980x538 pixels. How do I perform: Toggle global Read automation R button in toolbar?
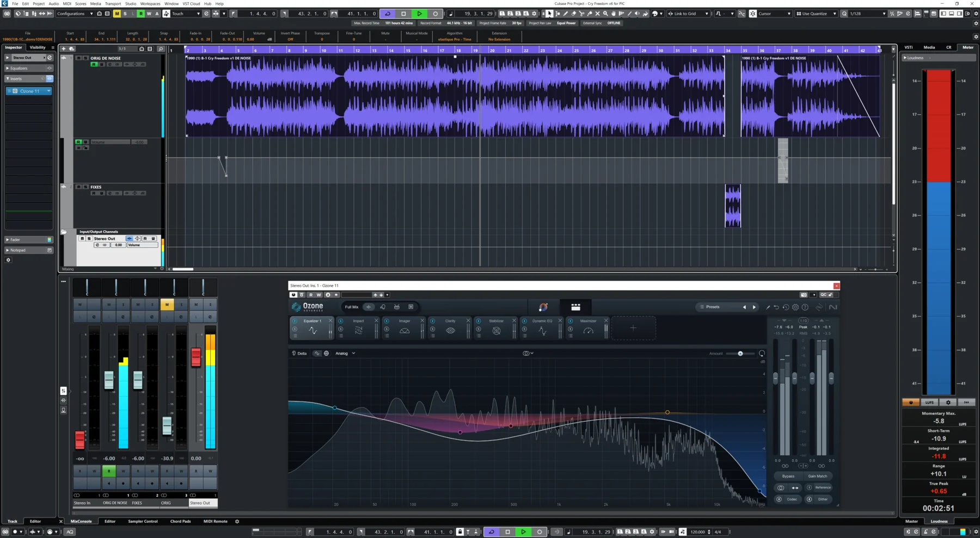[141, 14]
